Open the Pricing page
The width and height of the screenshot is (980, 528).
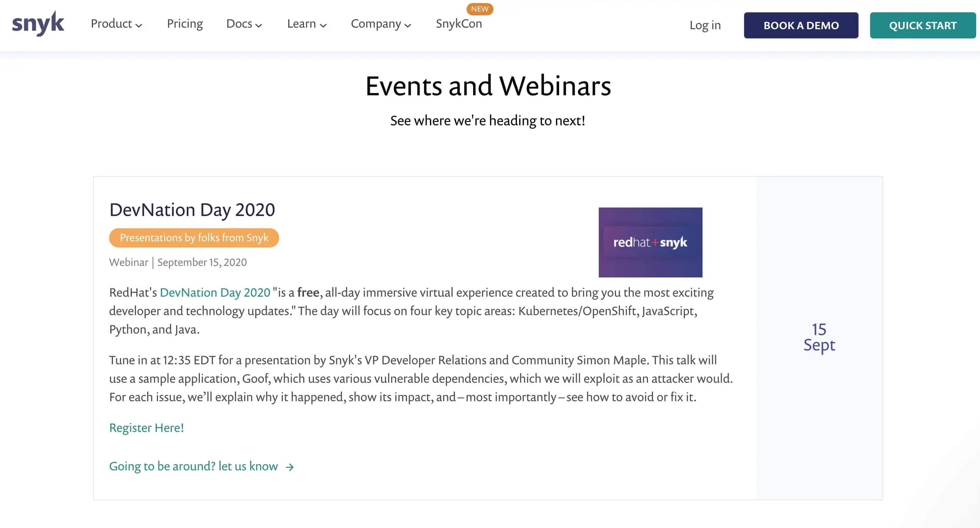pos(185,24)
